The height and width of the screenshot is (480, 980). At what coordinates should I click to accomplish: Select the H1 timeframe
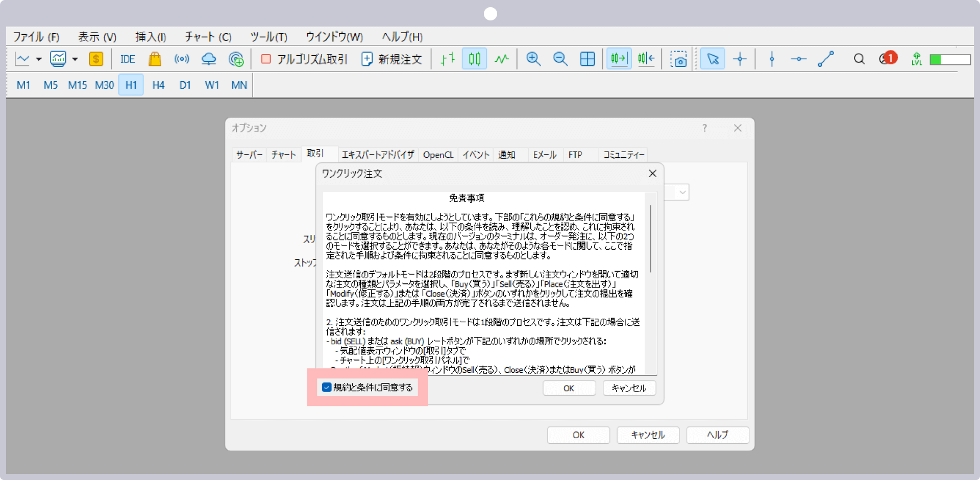pyautogui.click(x=131, y=85)
